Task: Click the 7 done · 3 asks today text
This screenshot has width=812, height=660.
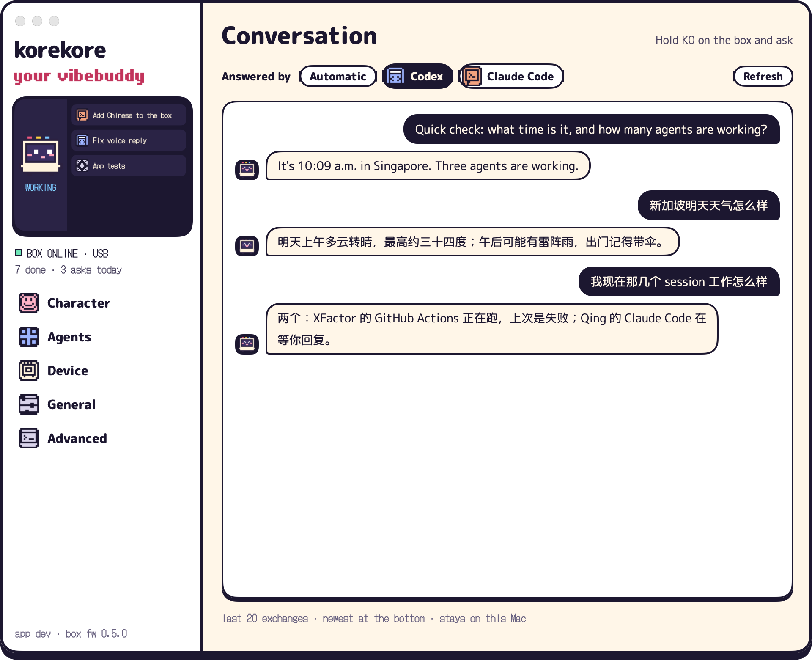Action: click(68, 270)
